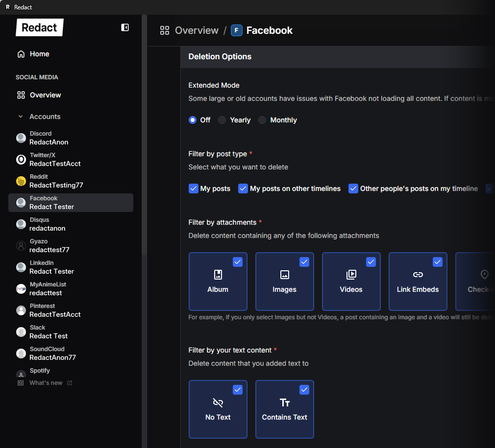Image resolution: width=495 pixels, height=448 pixels.
Task: Collapse the sidebar panel icon
Action: 125,27
